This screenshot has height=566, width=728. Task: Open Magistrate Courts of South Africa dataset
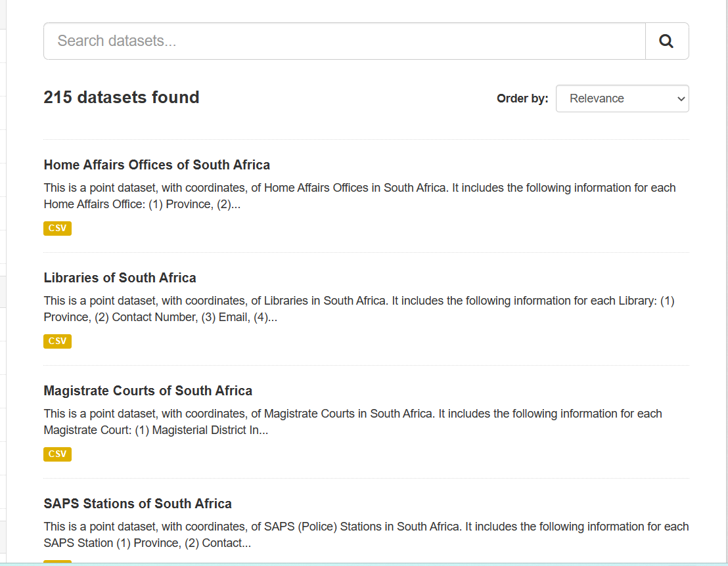(148, 391)
